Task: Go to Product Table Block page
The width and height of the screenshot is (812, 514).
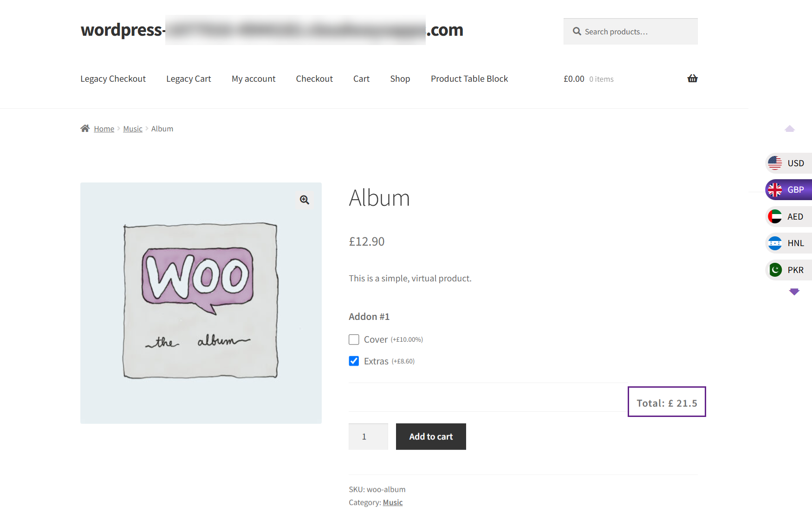Action: pyautogui.click(x=469, y=79)
